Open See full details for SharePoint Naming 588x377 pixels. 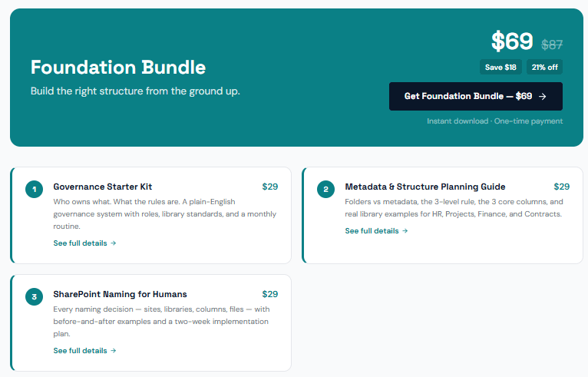coord(81,351)
